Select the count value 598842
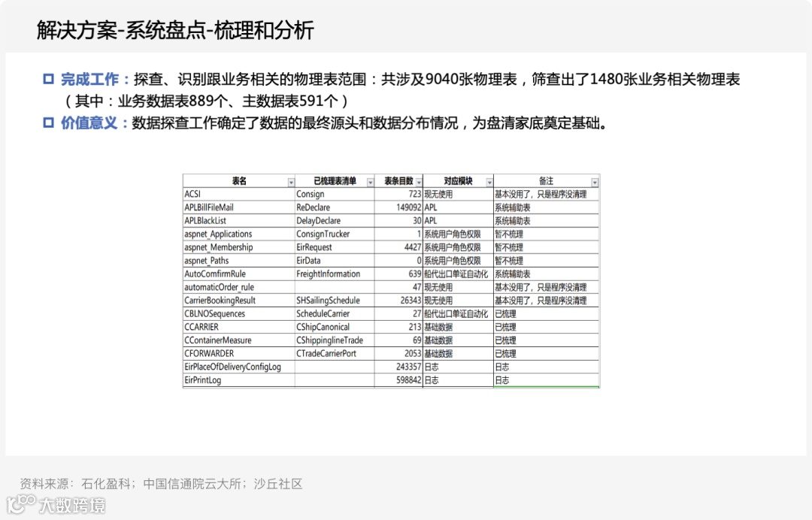The width and height of the screenshot is (812, 520). (x=398, y=380)
